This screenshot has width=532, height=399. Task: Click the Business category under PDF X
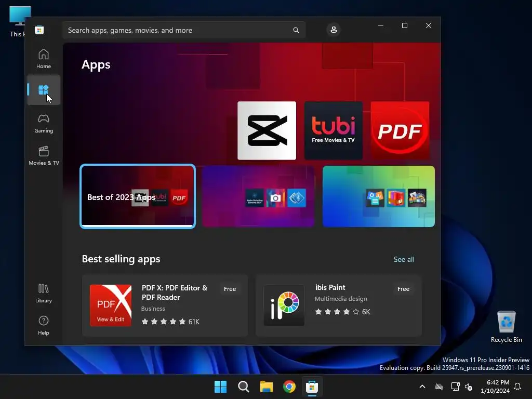tap(153, 309)
